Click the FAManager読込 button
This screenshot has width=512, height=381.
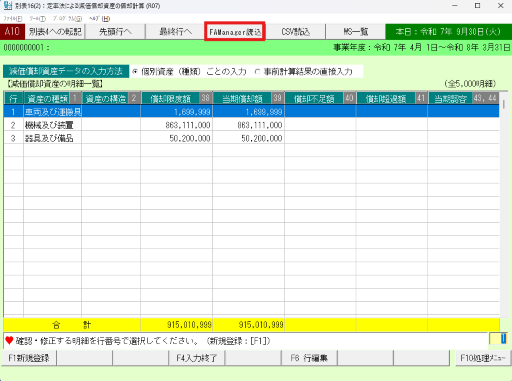235,32
